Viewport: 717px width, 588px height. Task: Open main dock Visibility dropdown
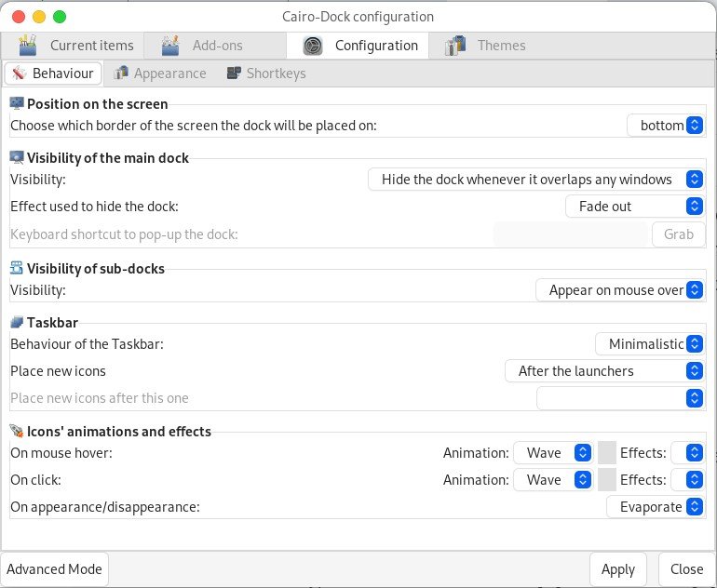click(x=536, y=179)
